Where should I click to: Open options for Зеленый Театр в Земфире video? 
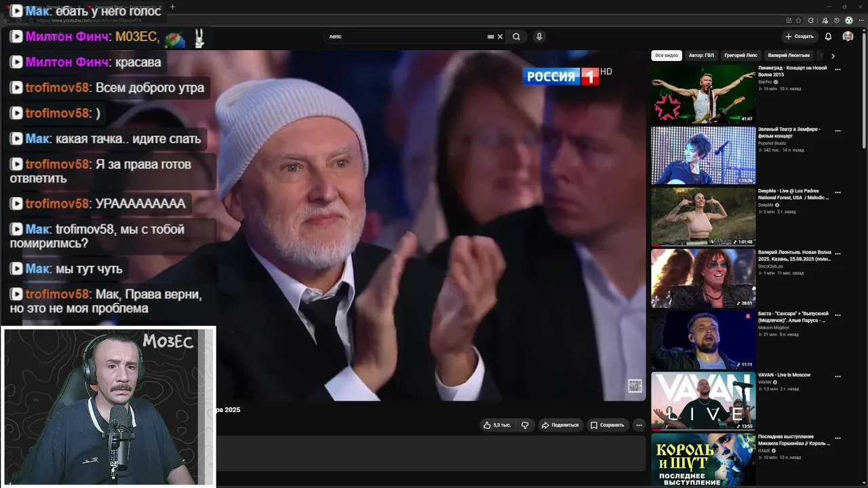837,131
